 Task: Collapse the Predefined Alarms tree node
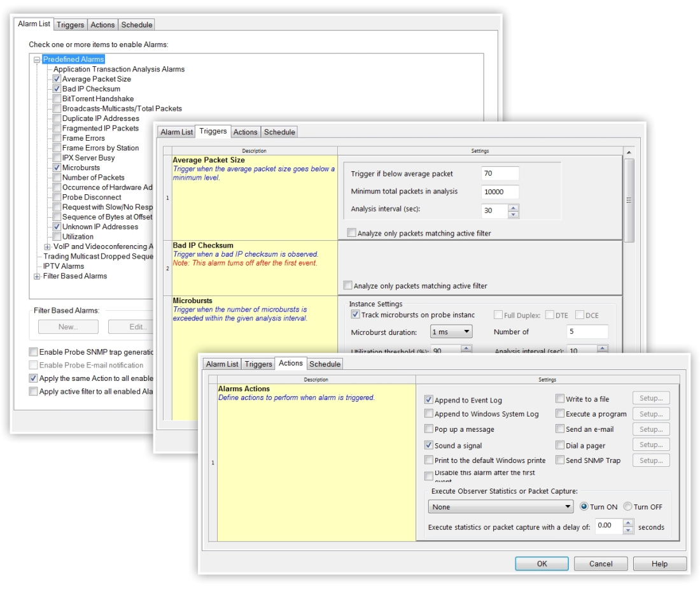[x=37, y=59]
